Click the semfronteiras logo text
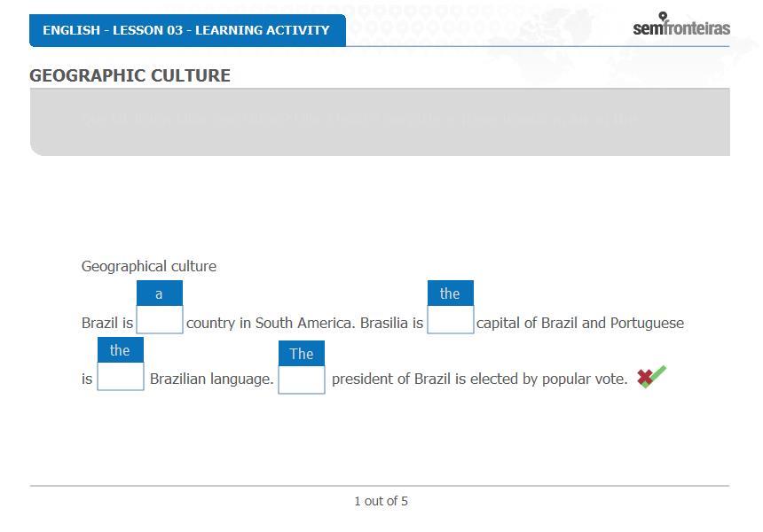The width and height of the screenshot is (763, 532). (680, 28)
